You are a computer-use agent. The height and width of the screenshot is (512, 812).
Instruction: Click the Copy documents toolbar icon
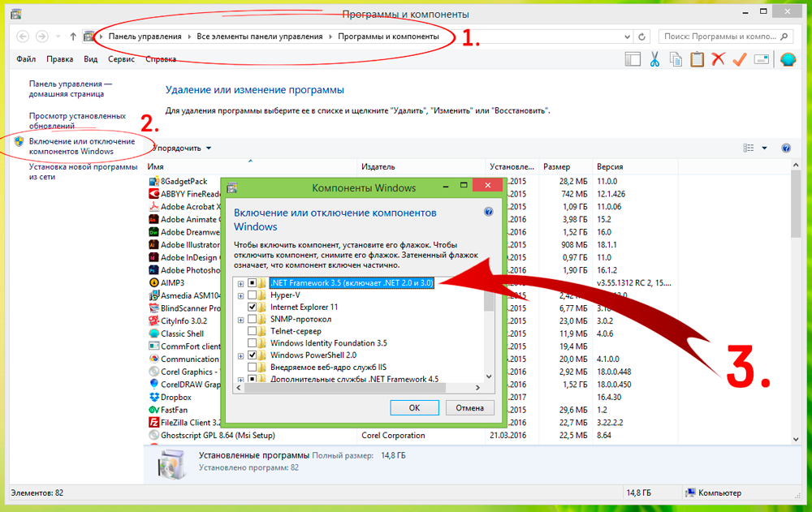tap(676, 59)
